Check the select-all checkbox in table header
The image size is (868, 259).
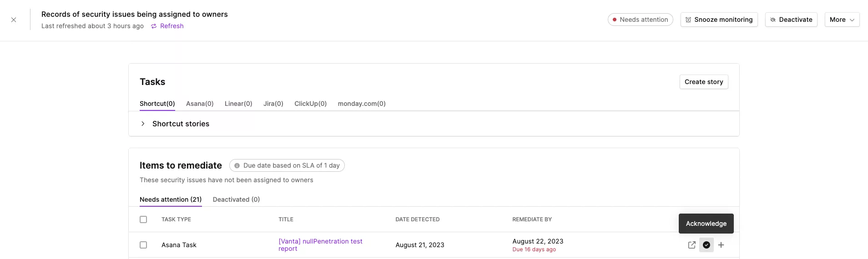tap(143, 219)
